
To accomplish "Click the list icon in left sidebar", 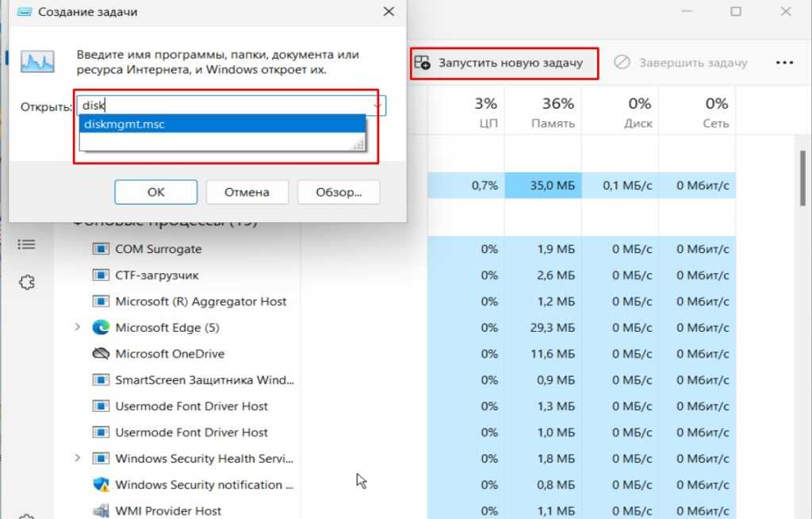I will click(26, 244).
